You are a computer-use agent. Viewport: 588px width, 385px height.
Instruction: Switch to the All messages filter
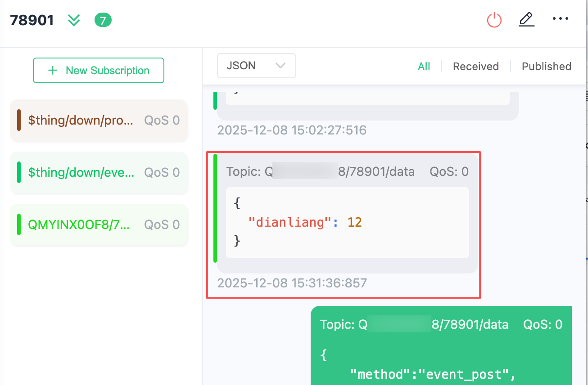click(x=424, y=67)
